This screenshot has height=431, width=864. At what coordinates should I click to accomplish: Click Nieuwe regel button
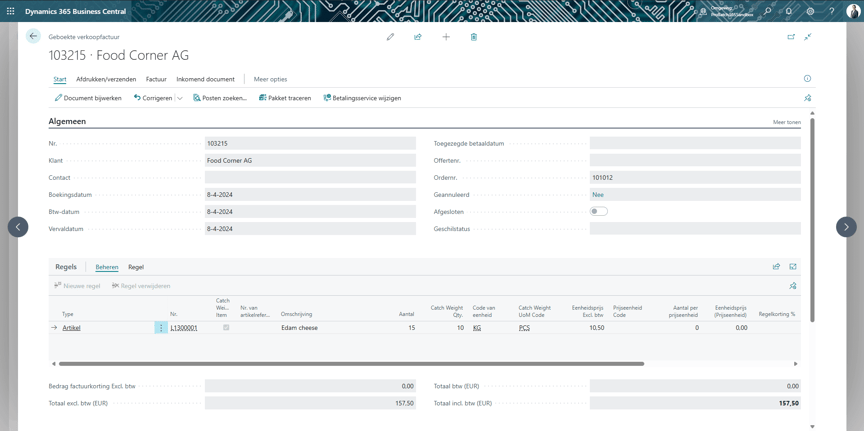[x=77, y=286]
